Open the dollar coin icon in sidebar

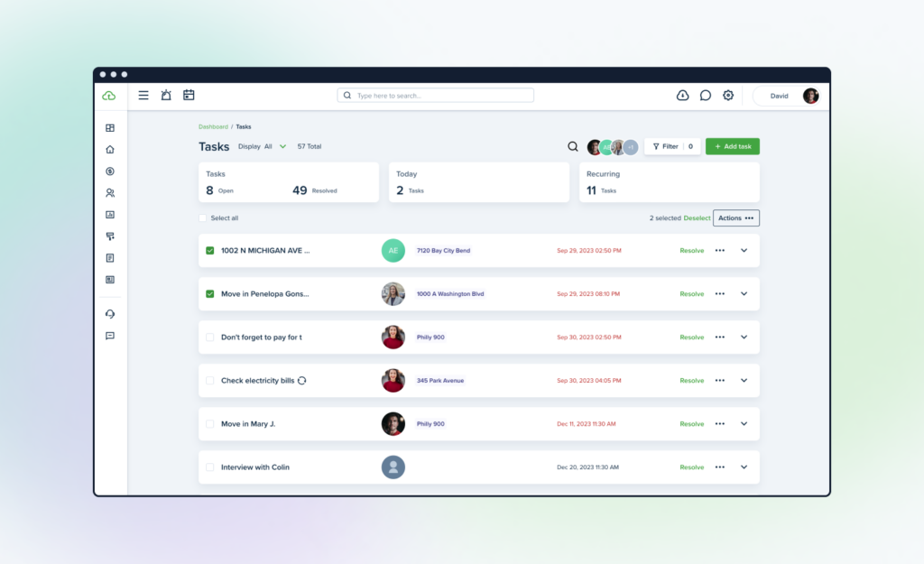point(110,171)
